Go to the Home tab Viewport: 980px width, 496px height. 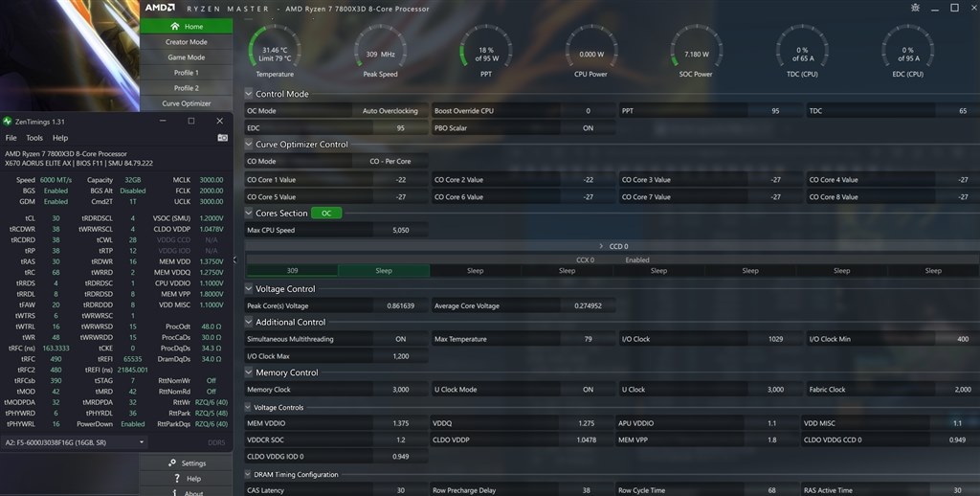[x=187, y=26]
